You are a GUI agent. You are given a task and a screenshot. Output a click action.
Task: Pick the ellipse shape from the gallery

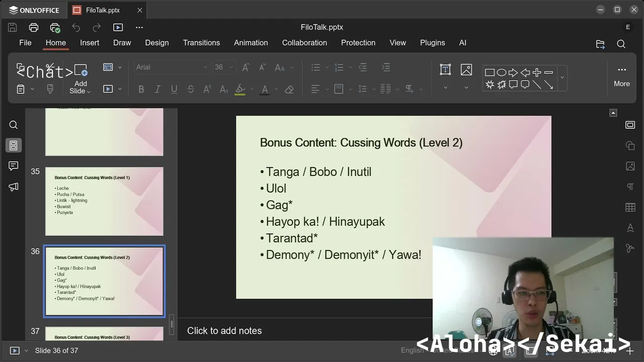(502, 73)
